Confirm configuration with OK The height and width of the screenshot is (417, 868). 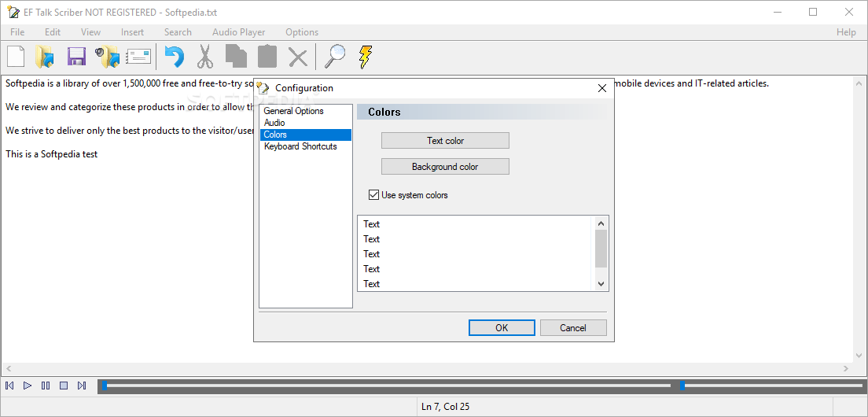pos(502,328)
